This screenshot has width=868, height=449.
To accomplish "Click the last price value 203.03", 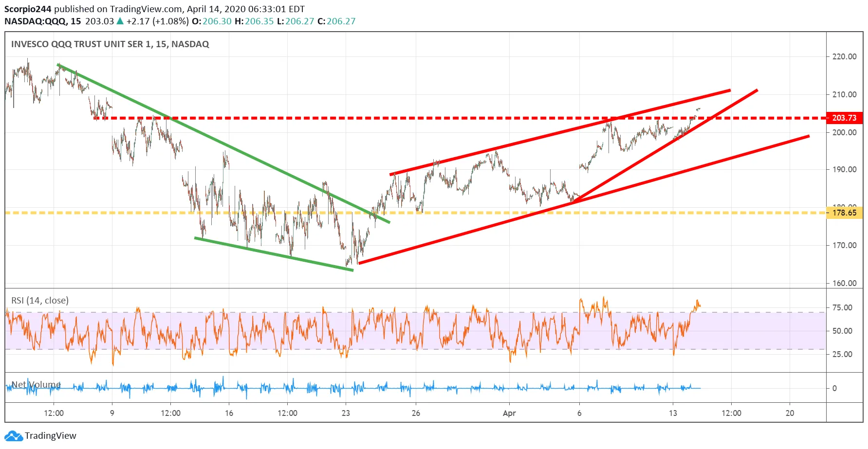I will point(99,21).
